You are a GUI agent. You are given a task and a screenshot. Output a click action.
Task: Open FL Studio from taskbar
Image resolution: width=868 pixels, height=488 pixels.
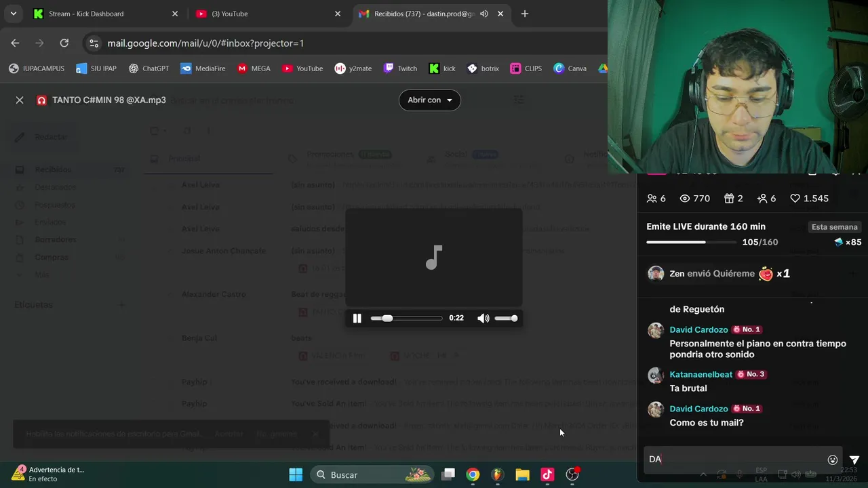[x=497, y=474]
